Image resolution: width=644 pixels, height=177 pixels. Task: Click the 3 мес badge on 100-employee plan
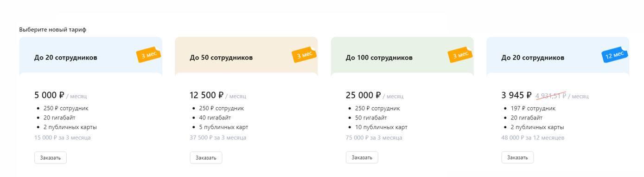[460, 54]
